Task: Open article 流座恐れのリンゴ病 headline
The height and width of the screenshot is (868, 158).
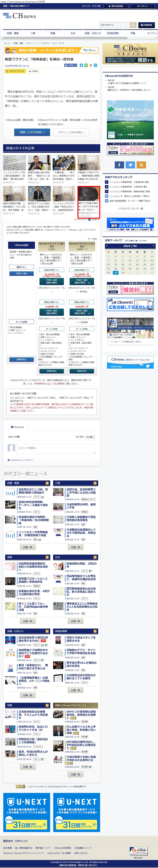Action: [x=33, y=491]
